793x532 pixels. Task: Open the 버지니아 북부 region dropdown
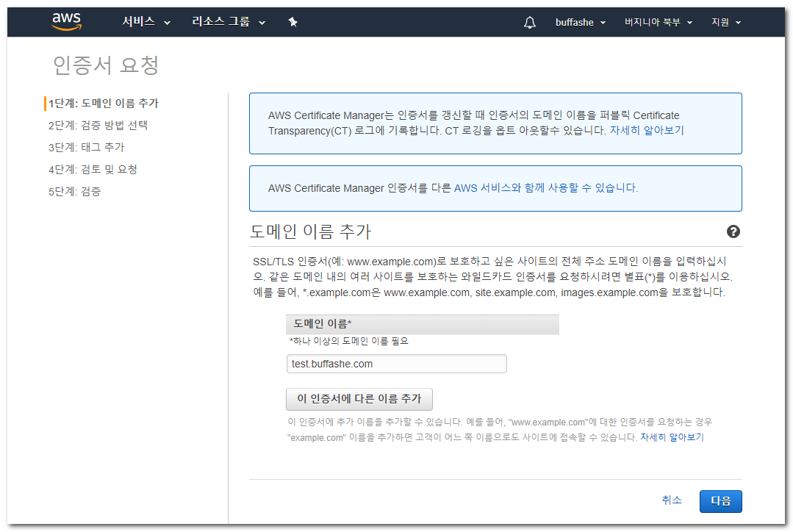coord(658,22)
